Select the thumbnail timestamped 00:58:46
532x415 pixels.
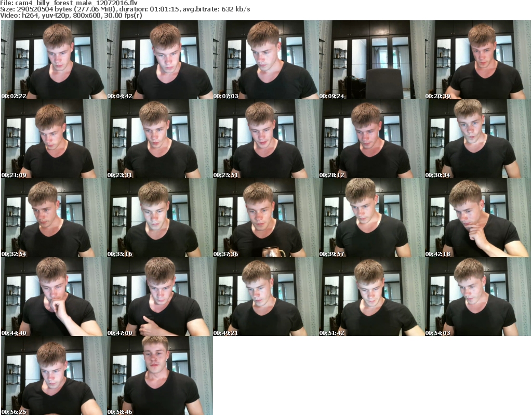click(160, 376)
